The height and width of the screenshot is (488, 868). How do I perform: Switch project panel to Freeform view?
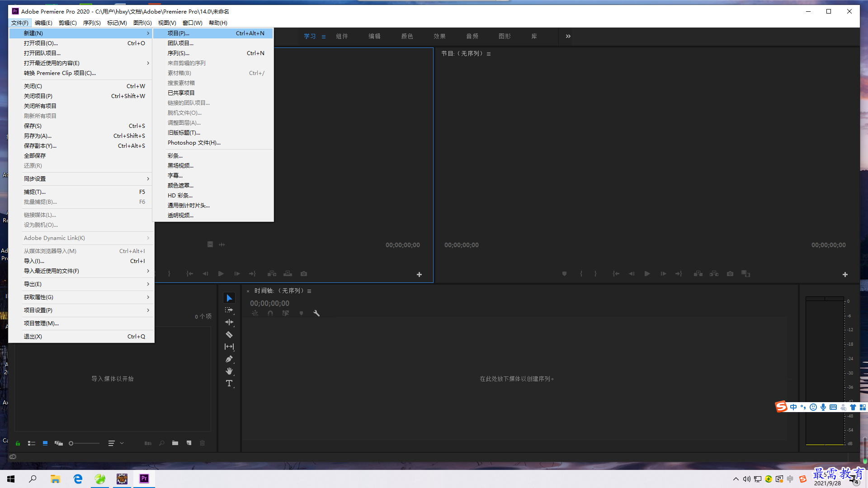point(59,443)
